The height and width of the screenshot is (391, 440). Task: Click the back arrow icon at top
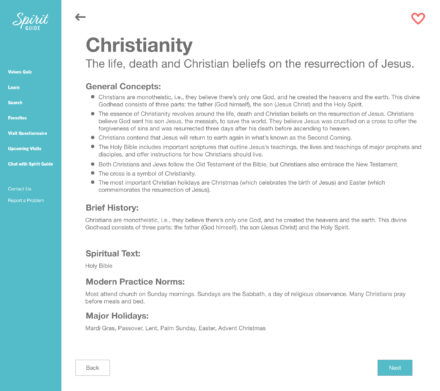pyautogui.click(x=80, y=17)
